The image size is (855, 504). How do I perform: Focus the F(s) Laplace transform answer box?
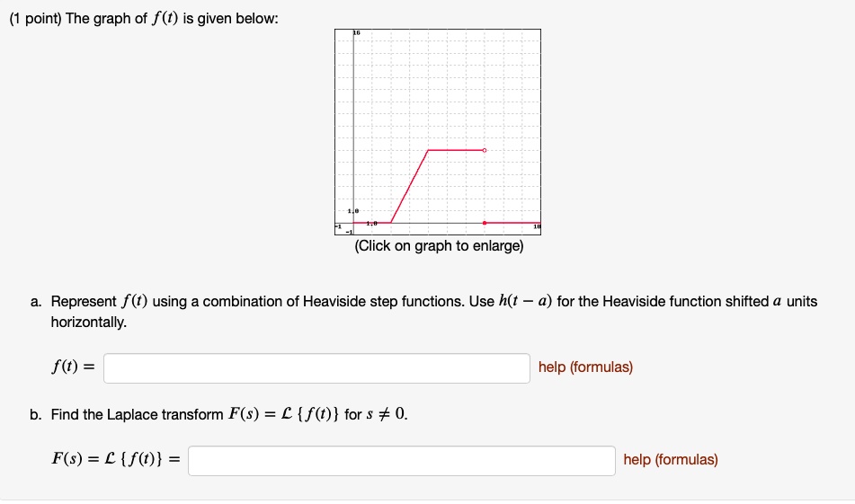(x=402, y=461)
